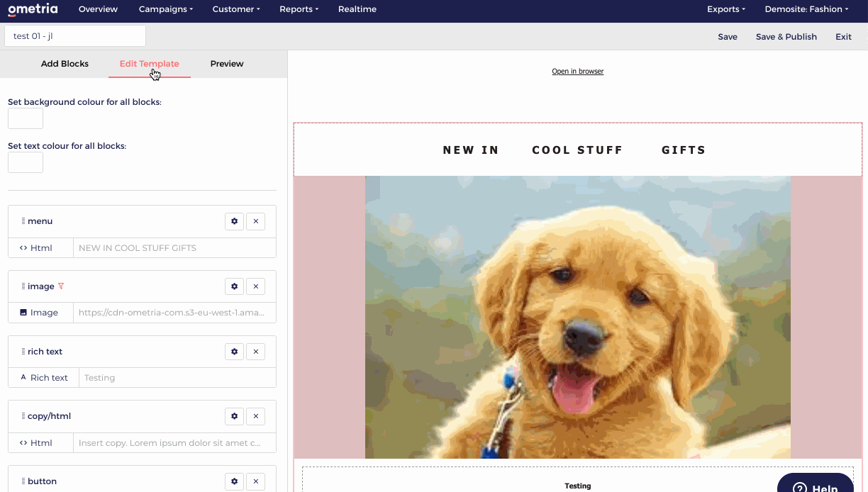
Task: Remove the image block with X
Action: coord(255,286)
